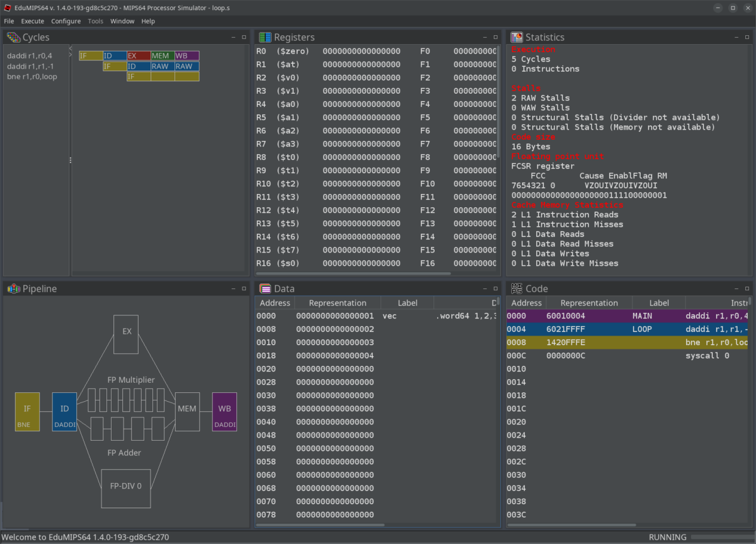756x544 pixels.
Task: Maximize the Statistics panel
Action: click(747, 37)
